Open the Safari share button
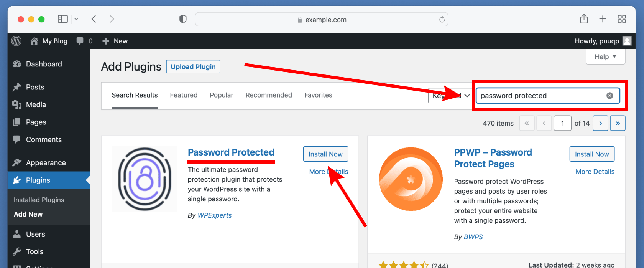This screenshot has height=268, width=644. (584, 18)
